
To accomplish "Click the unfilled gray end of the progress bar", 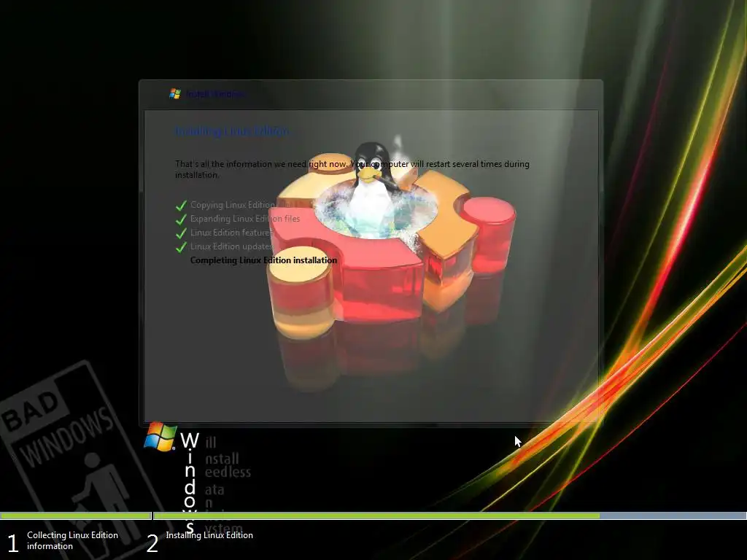I will coord(673,516).
